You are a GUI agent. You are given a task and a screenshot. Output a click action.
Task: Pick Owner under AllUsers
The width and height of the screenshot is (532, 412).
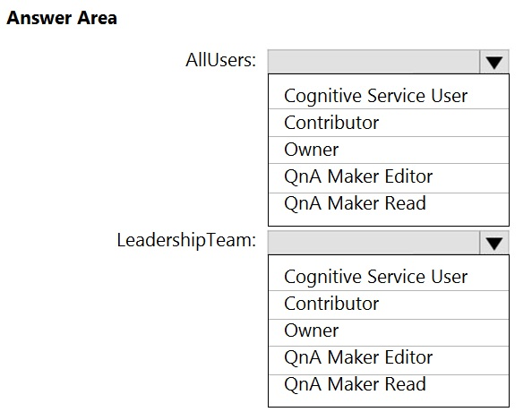click(x=389, y=150)
